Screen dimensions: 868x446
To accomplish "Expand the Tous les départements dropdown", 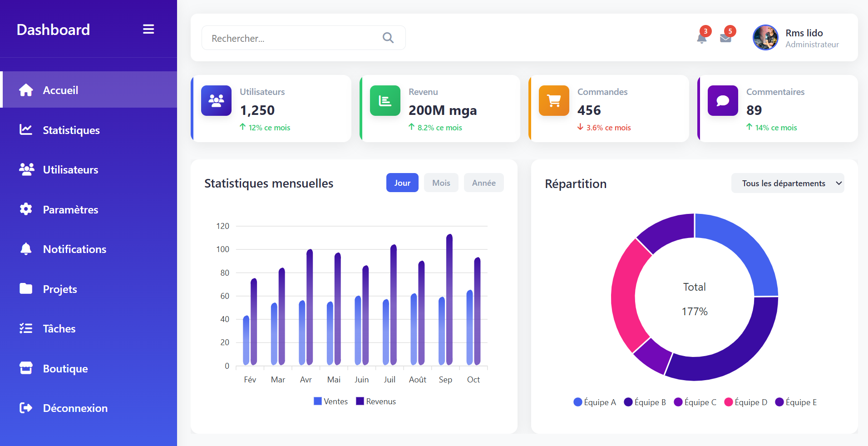I will [x=787, y=183].
